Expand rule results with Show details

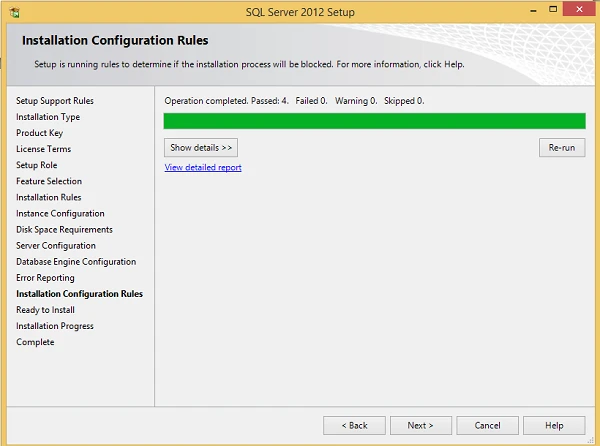(201, 148)
